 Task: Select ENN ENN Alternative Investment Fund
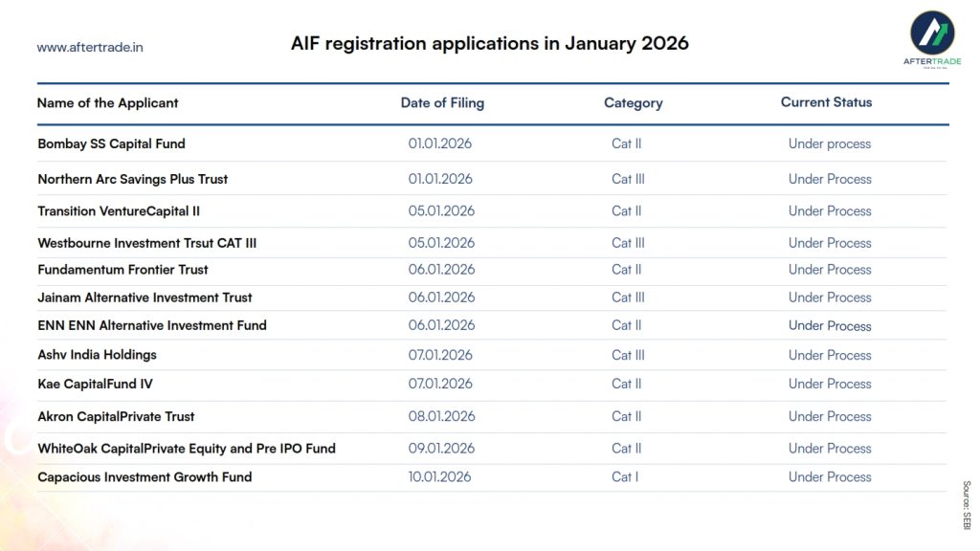point(151,325)
